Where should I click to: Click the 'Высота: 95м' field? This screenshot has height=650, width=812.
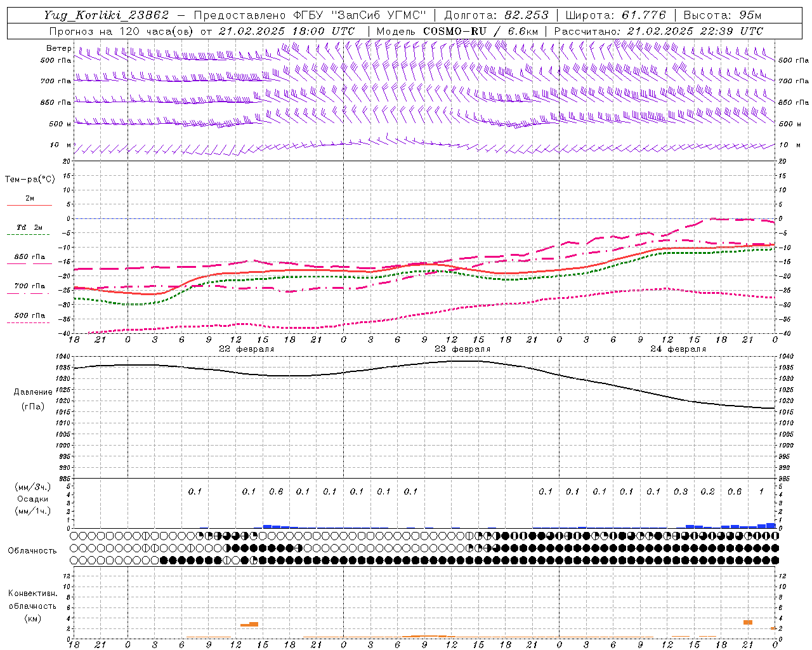click(722, 15)
